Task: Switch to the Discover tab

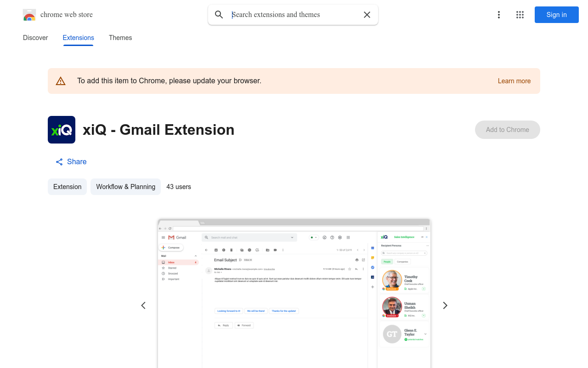Action: click(35, 38)
